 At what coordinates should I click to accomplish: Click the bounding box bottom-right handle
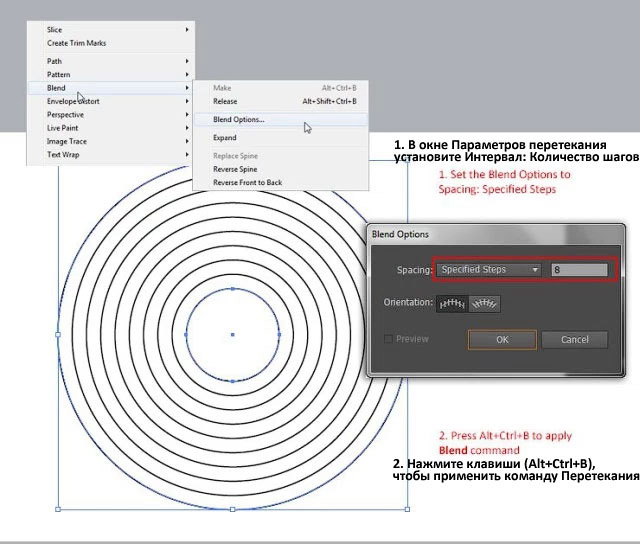(407, 509)
